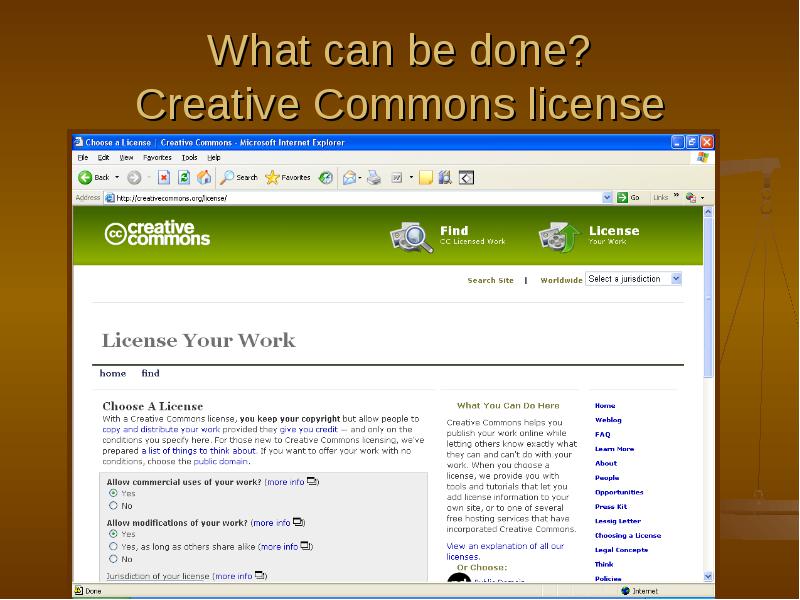This screenshot has width=800, height=600.
Task: Click the home link under License Your Work
Action: tap(113, 373)
